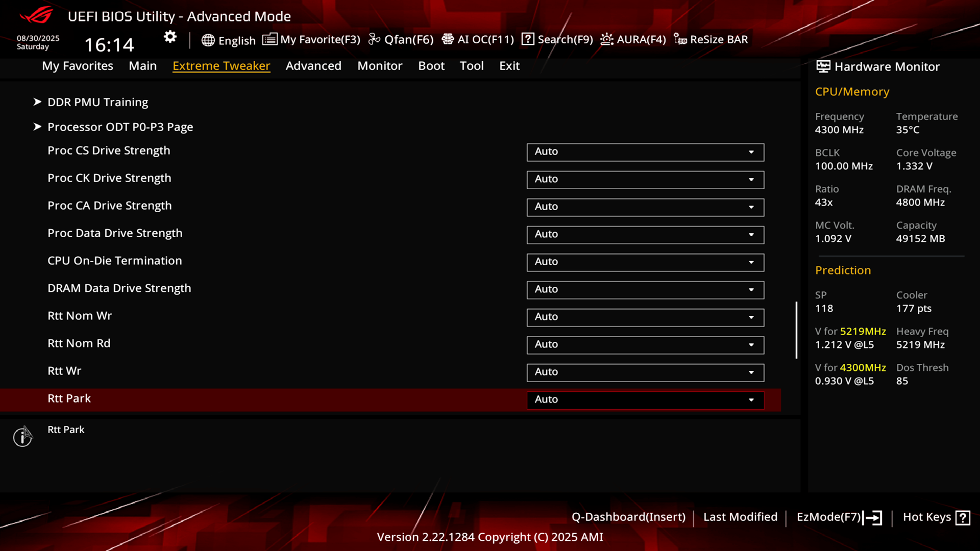
Task: View Last Modified settings
Action: point(740,517)
